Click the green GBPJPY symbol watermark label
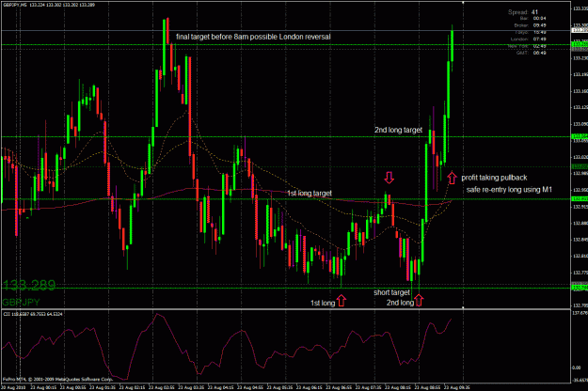588x391 pixels. click(x=21, y=303)
